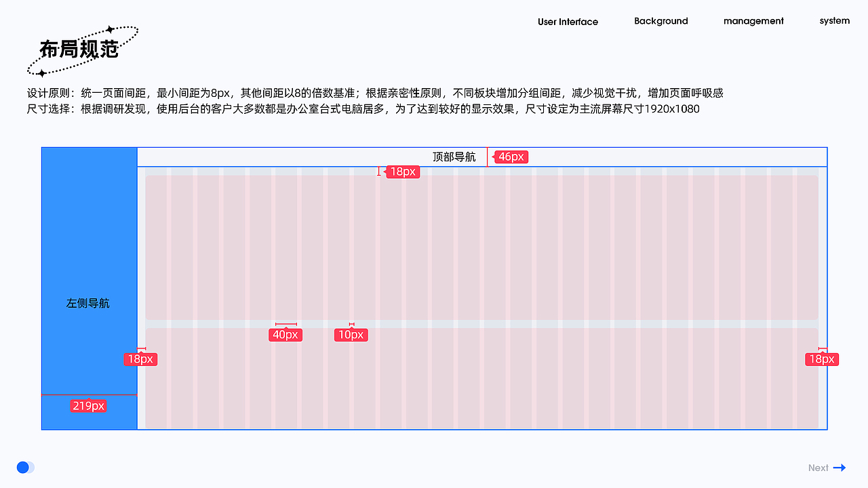Click the management header text
Image resolution: width=868 pixels, height=488 pixels.
tap(753, 21)
